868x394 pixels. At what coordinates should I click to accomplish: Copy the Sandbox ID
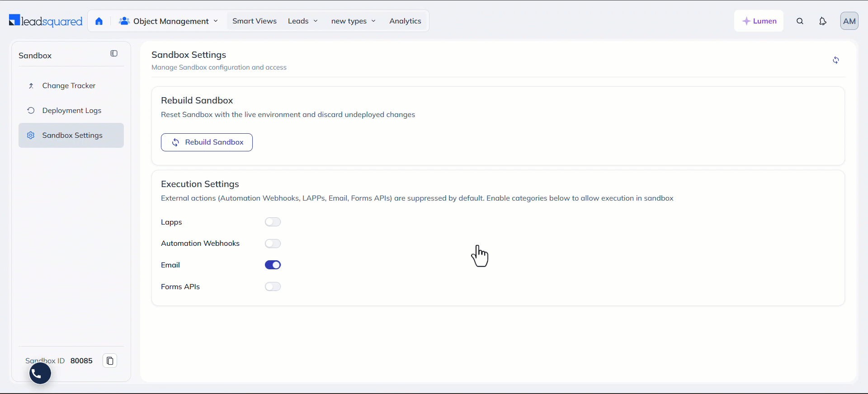[110, 361]
